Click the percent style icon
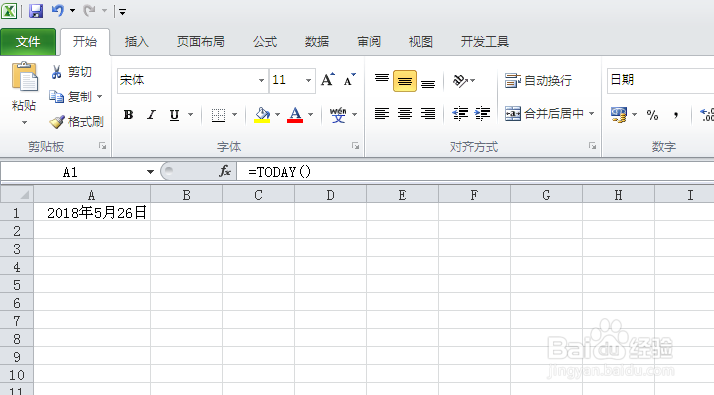This screenshot has width=714, height=395. click(x=652, y=115)
